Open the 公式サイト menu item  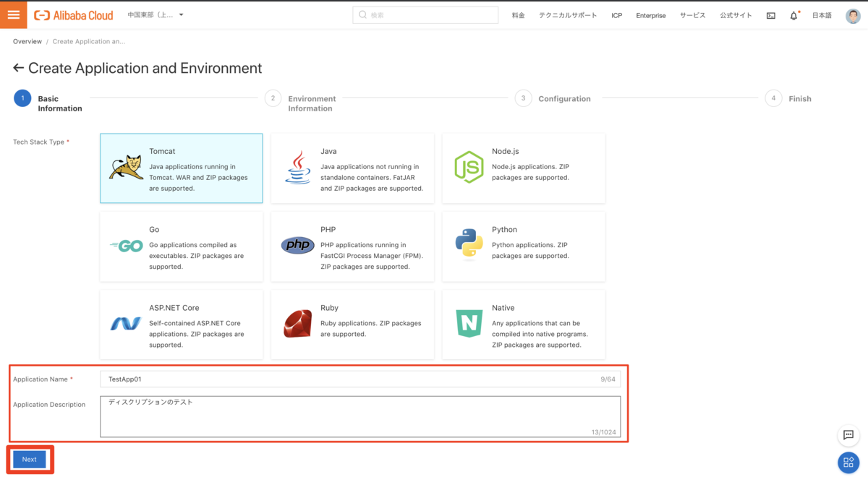(736, 15)
